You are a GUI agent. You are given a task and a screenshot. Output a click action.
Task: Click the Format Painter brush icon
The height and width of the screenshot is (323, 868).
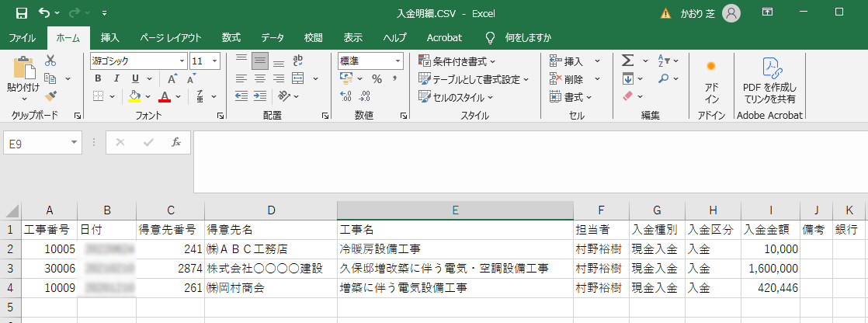pos(51,96)
